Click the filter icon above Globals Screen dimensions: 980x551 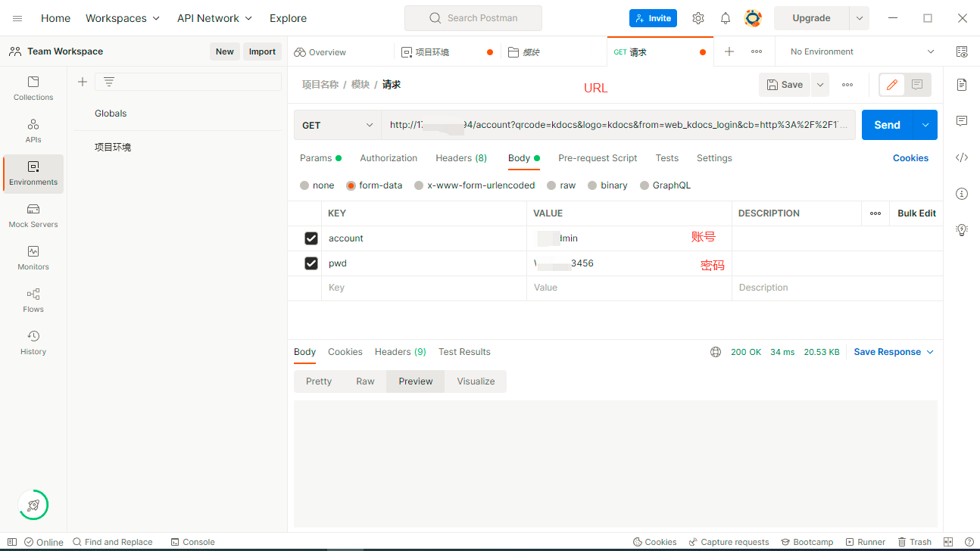click(109, 82)
